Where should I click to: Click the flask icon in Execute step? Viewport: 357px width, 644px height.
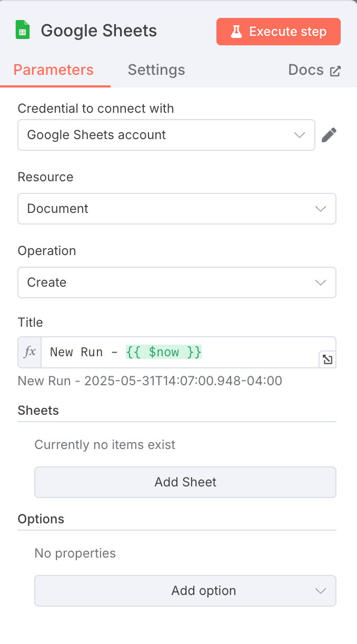tap(236, 32)
